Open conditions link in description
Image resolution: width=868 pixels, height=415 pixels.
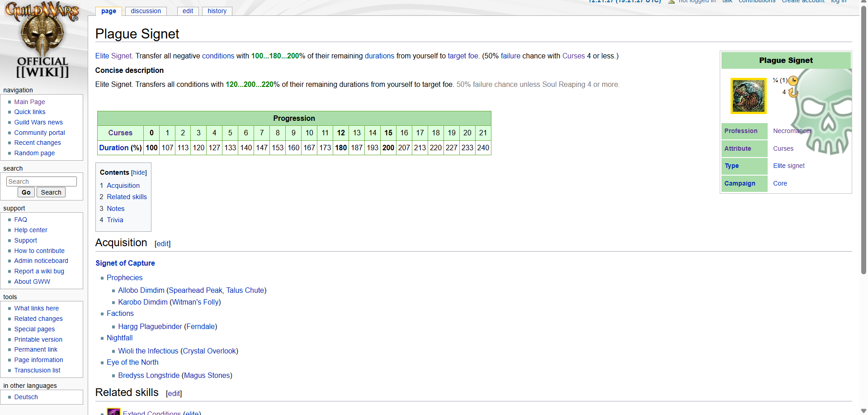pyautogui.click(x=218, y=56)
